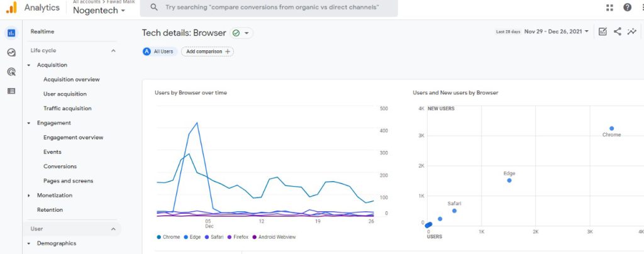Click the plus icon in Add comparison
The width and height of the screenshot is (644, 254).
coord(228,52)
